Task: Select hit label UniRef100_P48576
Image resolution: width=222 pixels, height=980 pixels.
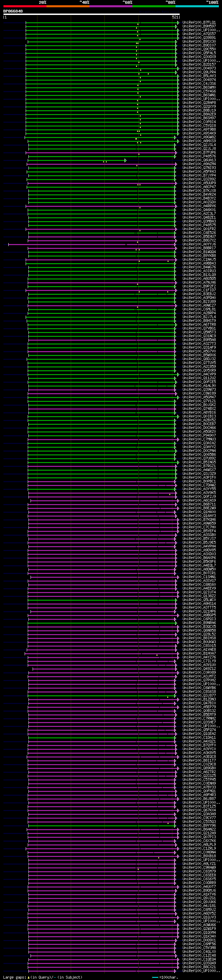Action: (x=199, y=156)
